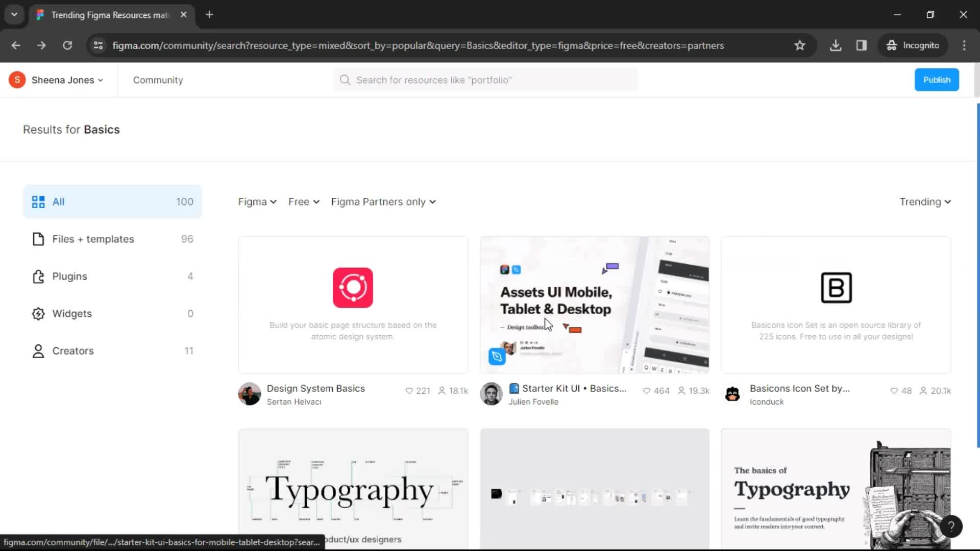Image resolution: width=980 pixels, height=551 pixels.
Task: Click Sertan Helvacı avatar
Action: 250,394
